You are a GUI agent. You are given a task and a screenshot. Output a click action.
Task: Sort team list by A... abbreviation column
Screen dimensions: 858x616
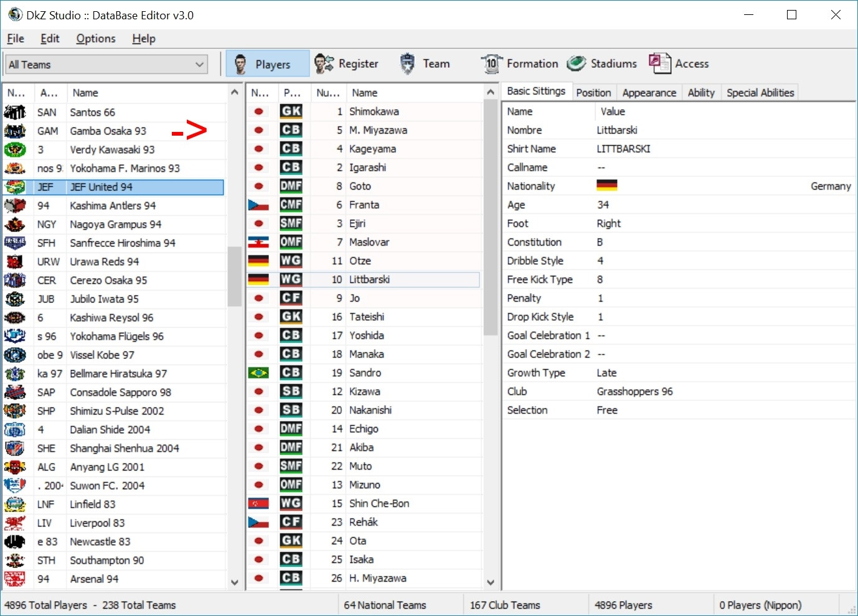point(50,93)
